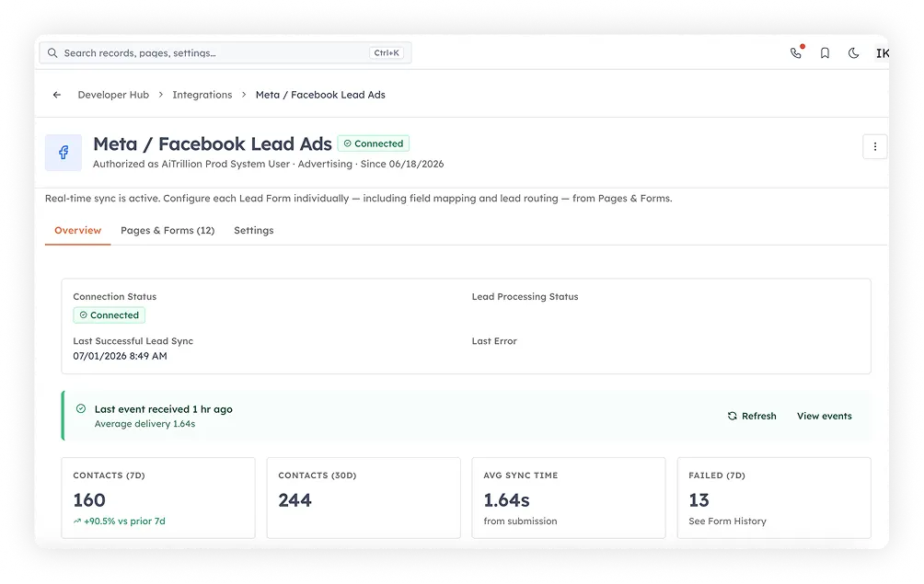This screenshot has width=924, height=584.
Task: Click Connected badge under Connection Status
Action: [x=109, y=315]
